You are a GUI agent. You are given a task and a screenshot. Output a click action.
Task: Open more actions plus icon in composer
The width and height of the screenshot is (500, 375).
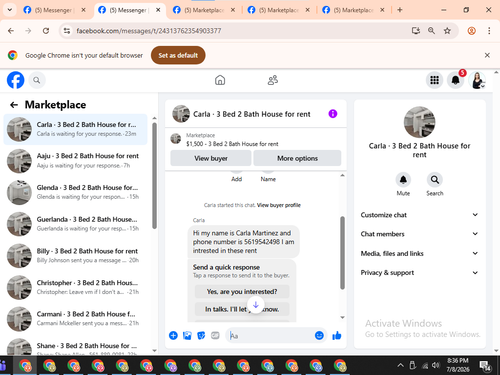(173, 335)
